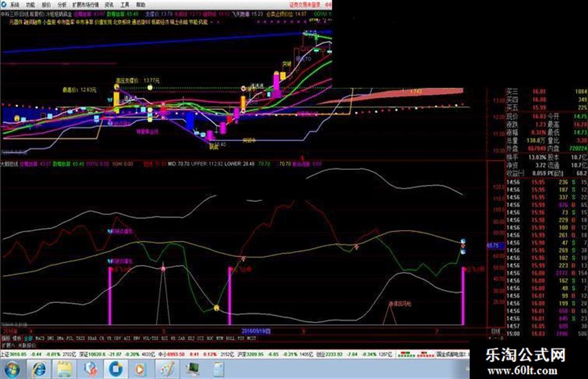Click the 高压支撑价: 13.77元 label
588x379 pixels.
(x=138, y=80)
